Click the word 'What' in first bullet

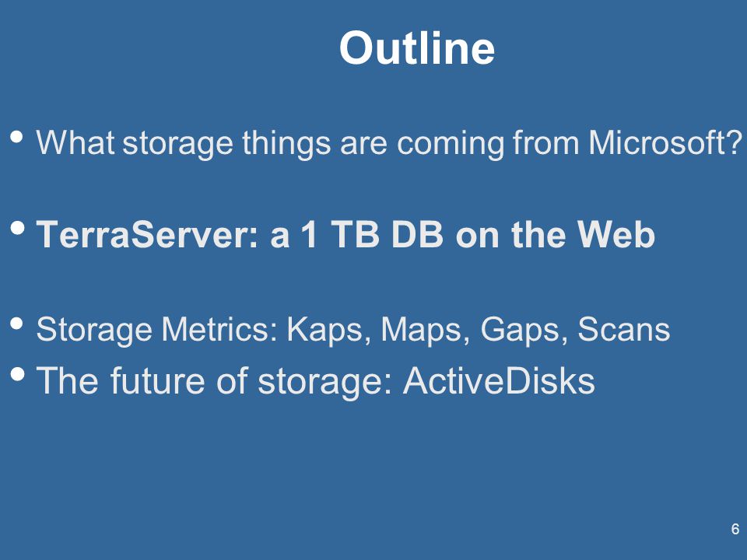coord(75,142)
